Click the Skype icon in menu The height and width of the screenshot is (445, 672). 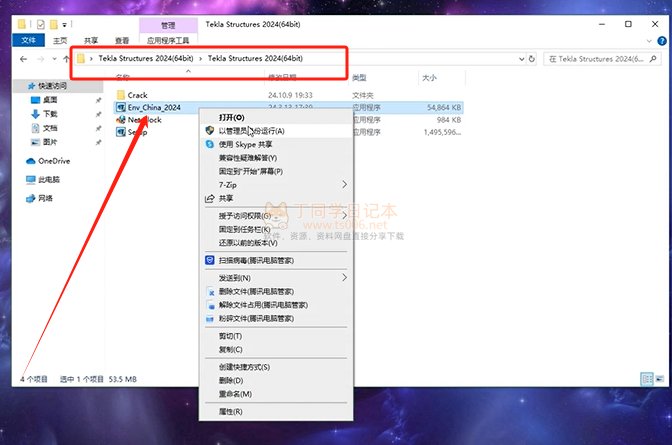[x=210, y=144]
